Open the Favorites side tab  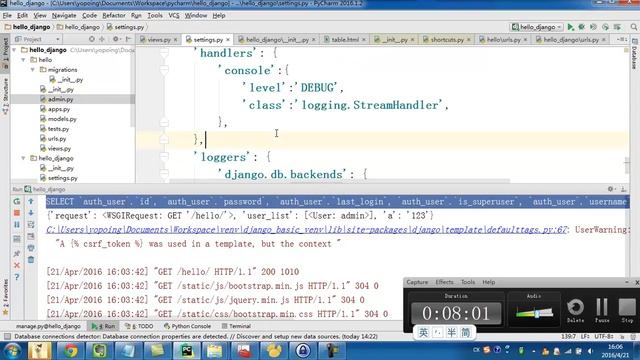(5, 297)
